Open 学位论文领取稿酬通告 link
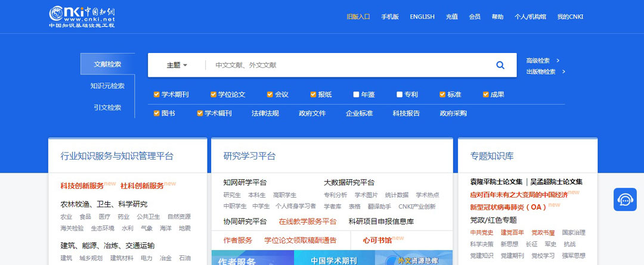The width and height of the screenshot is (644, 265). point(300,241)
